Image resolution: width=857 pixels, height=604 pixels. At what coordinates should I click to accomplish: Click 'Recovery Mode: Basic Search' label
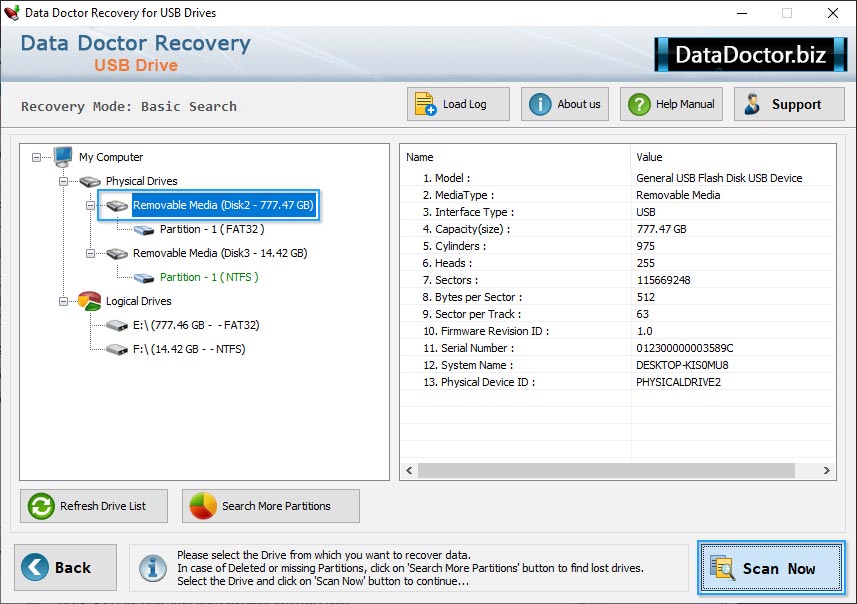pyautogui.click(x=129, y=107)
